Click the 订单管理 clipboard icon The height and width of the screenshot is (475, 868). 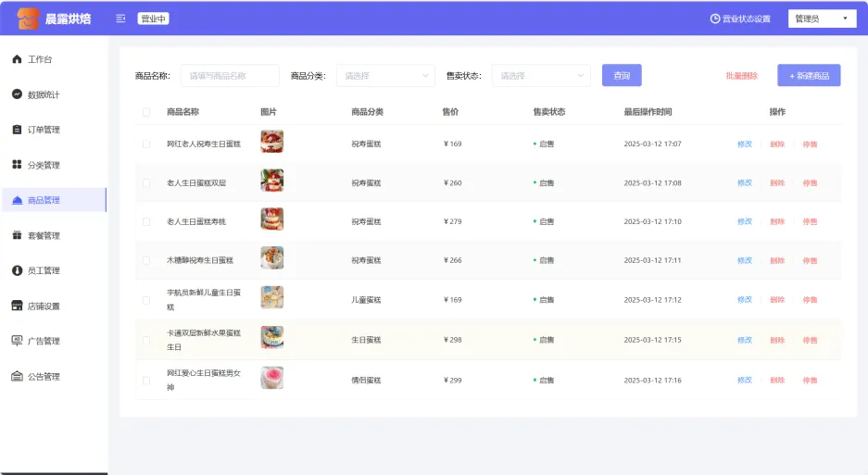click(17, 130)
